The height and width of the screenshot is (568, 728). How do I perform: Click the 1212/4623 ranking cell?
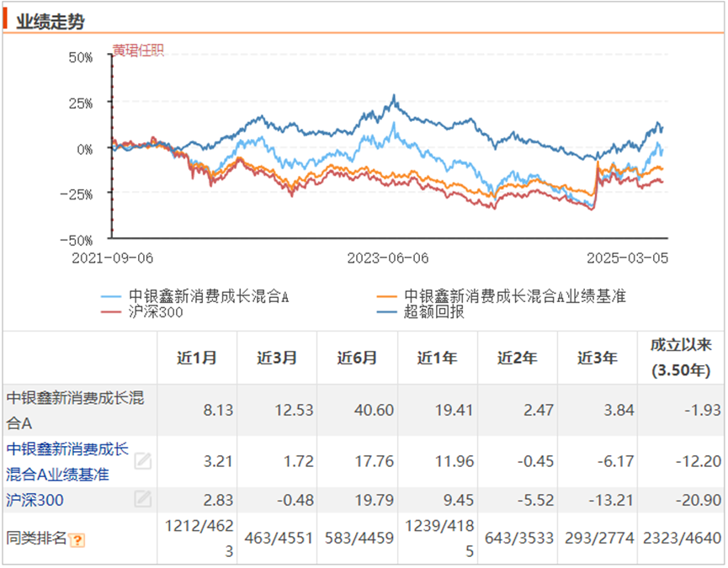[199, 539]
